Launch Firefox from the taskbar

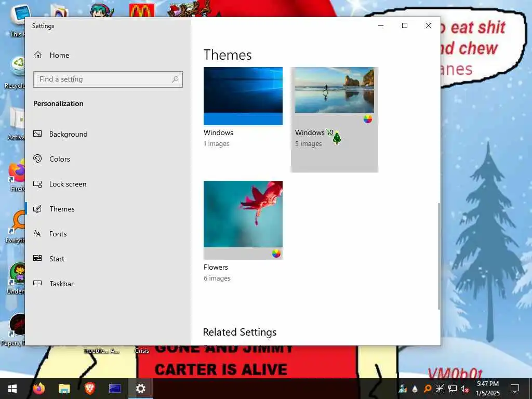click(38, 389)
